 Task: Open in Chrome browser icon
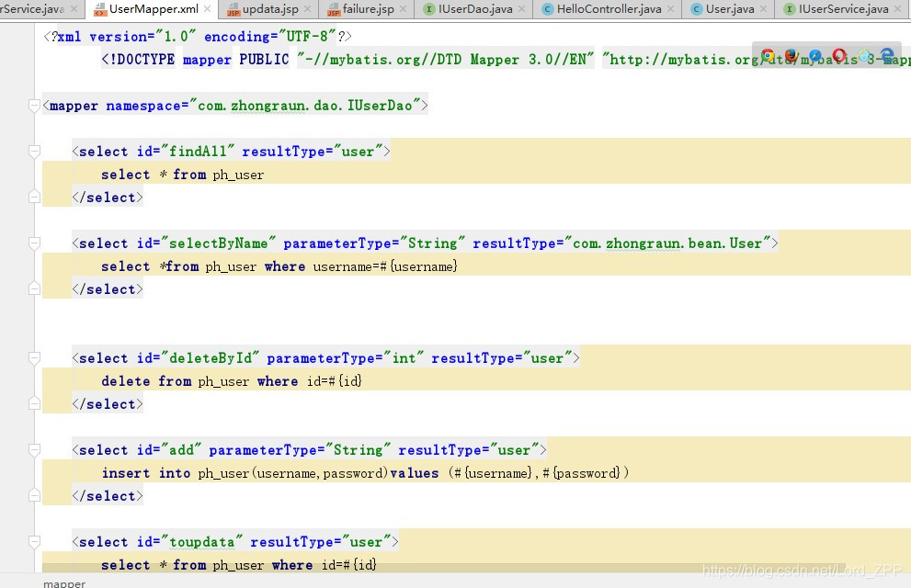768,56
